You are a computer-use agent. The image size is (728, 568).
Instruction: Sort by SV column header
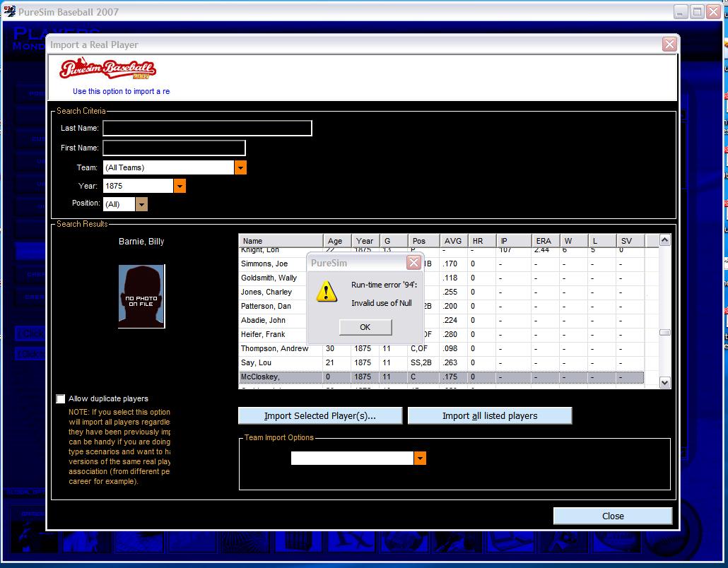coord(630,241)
